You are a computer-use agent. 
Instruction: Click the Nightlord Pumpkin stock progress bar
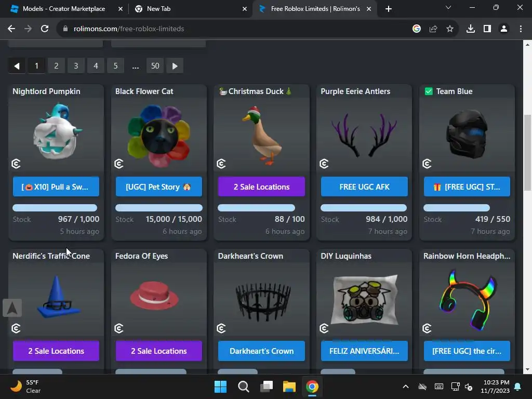tap(56, 208)
